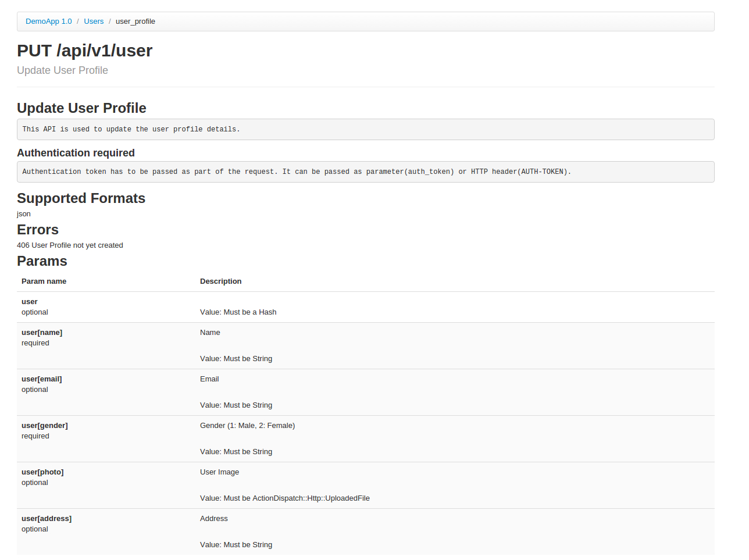
Task: Navigate to the Users breadcrumb link
Action: [x=94, y=21]
